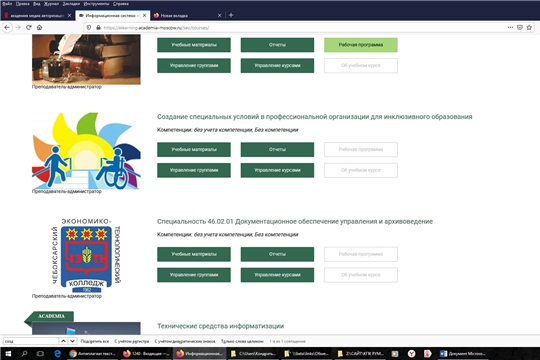Click the quill and books course thumbnail
The width and height of the screenshot is (540, 360).
pyautogui.click(x=86, y=59)
